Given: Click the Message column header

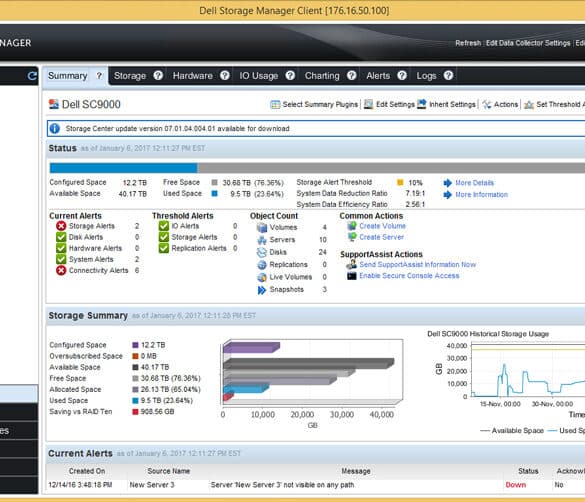Looking at the screenshot, I should pyautogui.click(x=356, y=471).
